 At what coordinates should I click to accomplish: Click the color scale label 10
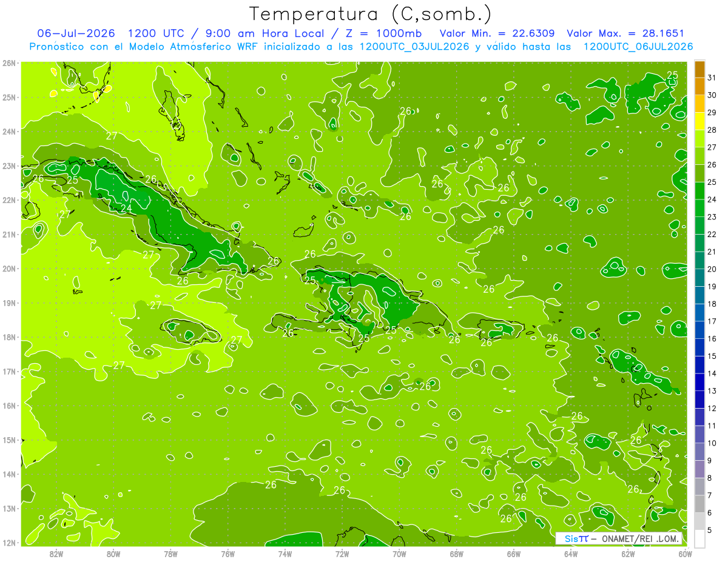point(712,443)
